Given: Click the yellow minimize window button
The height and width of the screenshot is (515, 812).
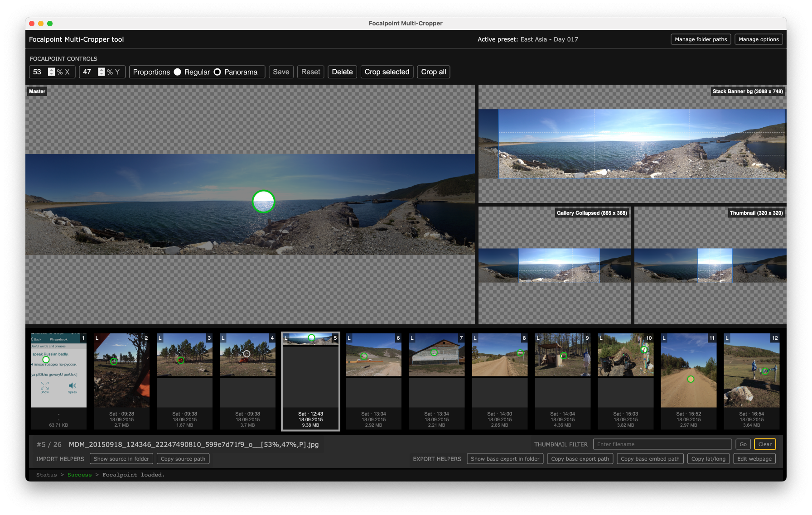Looking at the screenshot, I should [41, 24].
